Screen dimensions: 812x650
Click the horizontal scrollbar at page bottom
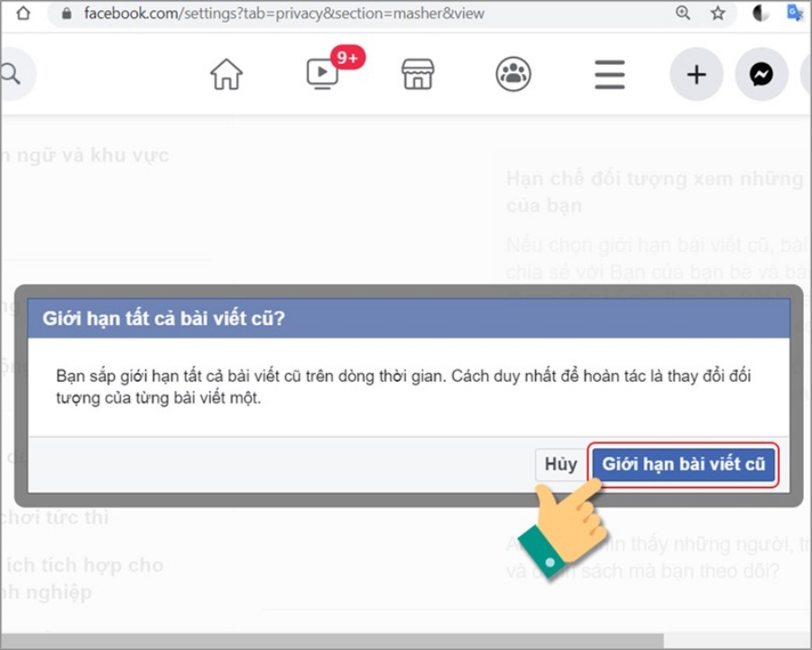(334, 642)
